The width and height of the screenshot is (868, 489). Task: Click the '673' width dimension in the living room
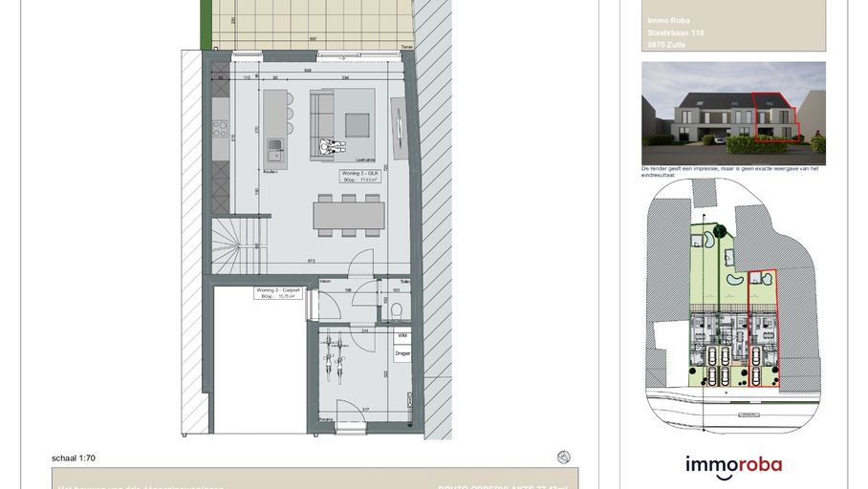tap(311, 261)
